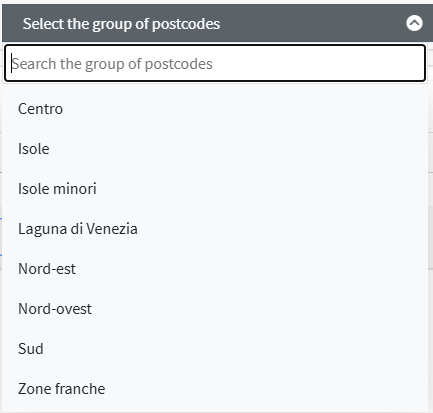
Task: Choose the Nord-est group
Action: (x=215, y=269)
